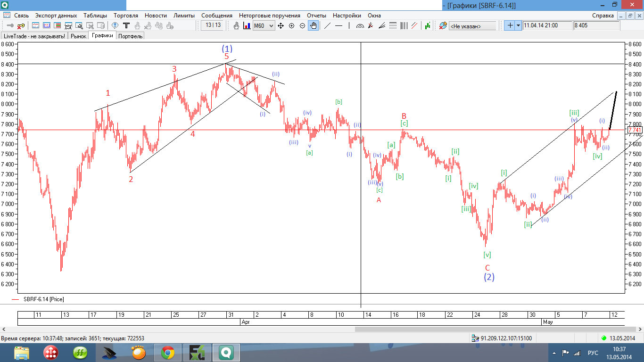This screenshot has height=362, width=644.
Task: Click the date field 11.04.14 21:00
Action: click(547, 25)
